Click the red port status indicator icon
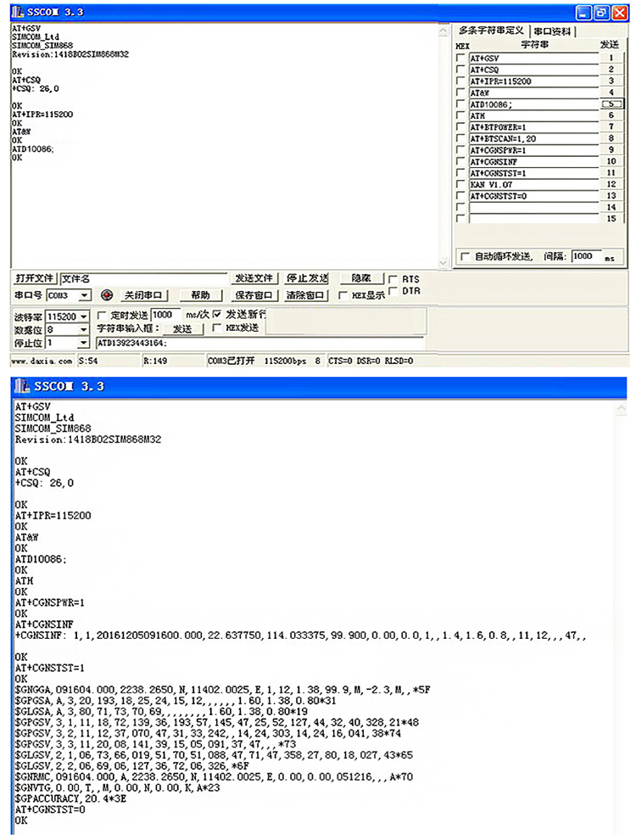This screenshot has width=636, height=840. tap(107, 295)
